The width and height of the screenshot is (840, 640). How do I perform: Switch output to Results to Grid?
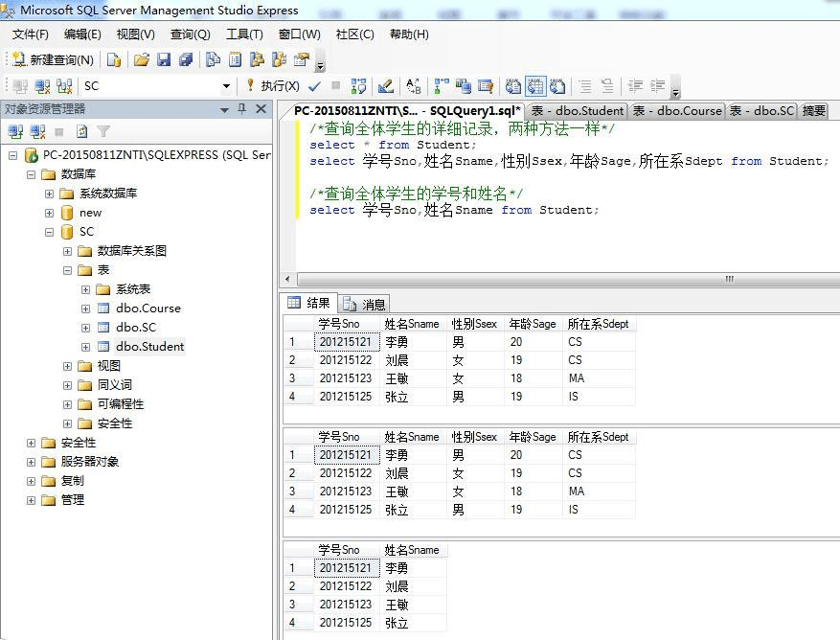tap(535, 86)
